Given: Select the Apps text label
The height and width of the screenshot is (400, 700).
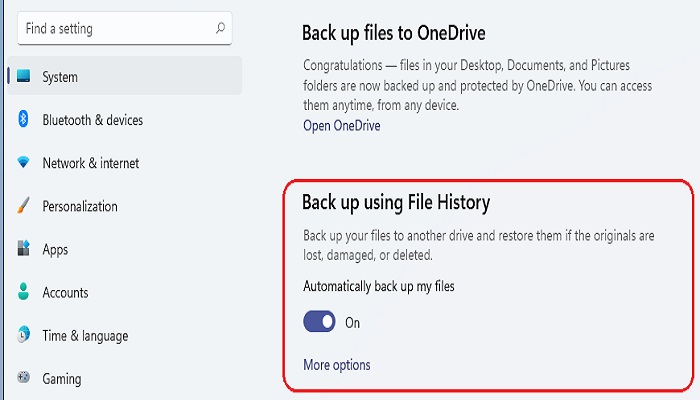Looking at the screenshot, I should 56,250.
